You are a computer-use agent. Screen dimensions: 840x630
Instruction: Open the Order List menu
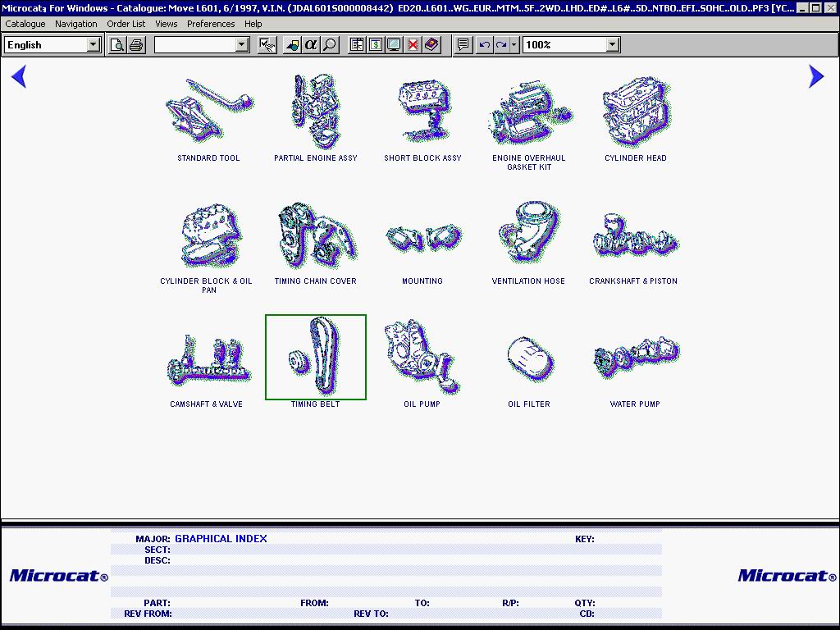126,24
